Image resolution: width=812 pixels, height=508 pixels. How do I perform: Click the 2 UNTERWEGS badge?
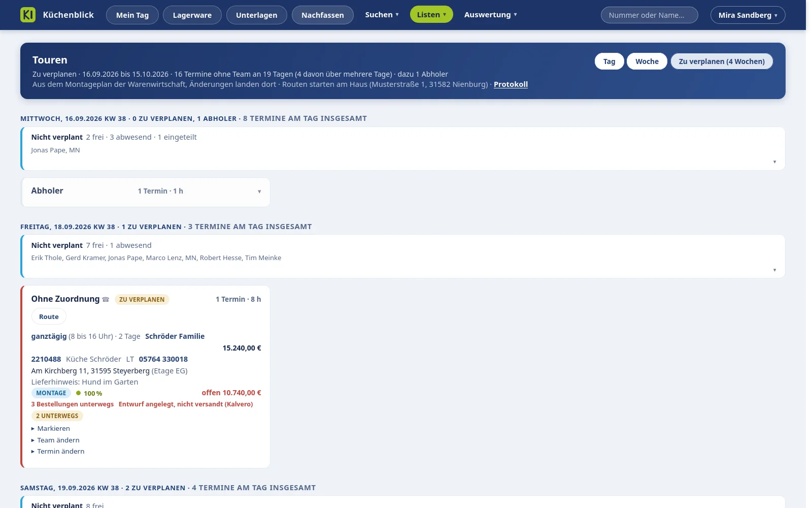coord(57,416)
